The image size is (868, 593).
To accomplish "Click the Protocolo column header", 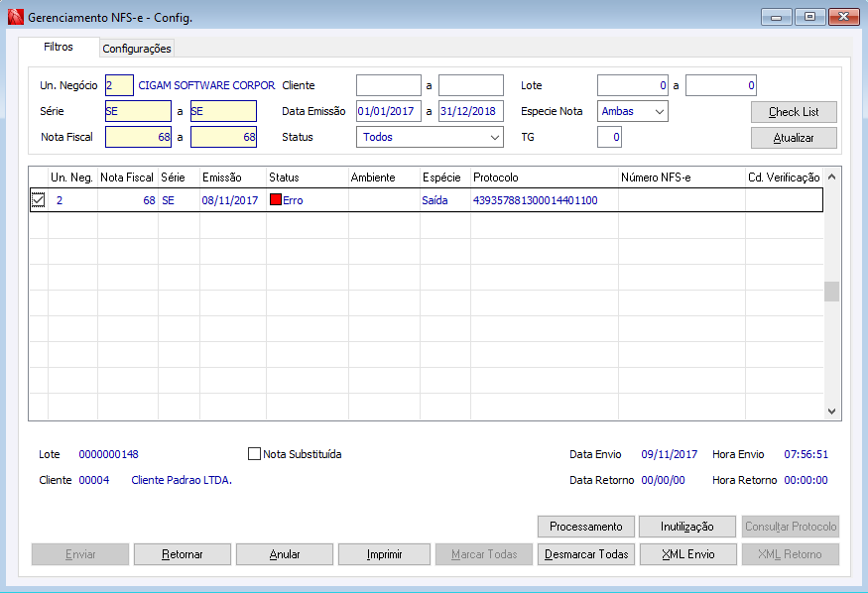I will (x=545, y=178).
